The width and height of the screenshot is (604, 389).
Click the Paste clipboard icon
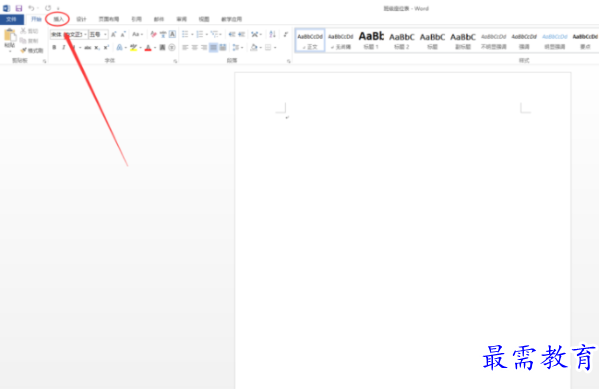click(x=10, y=36)
